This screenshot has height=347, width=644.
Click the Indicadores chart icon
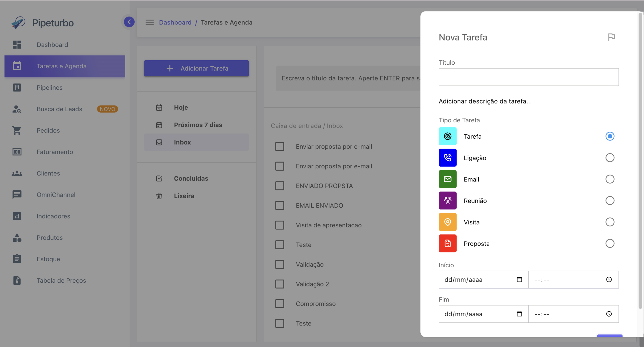[x=17, y=216]
